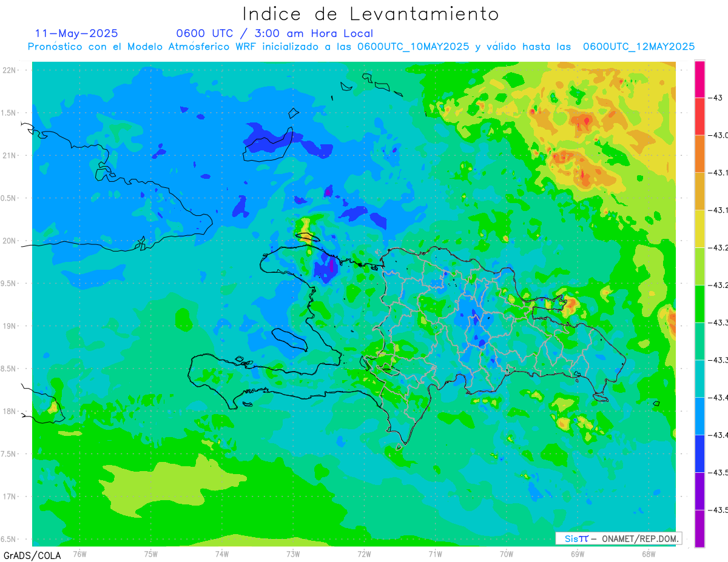Click the '18N' latitude label
The image size is (728, 562).
[9, 411]
